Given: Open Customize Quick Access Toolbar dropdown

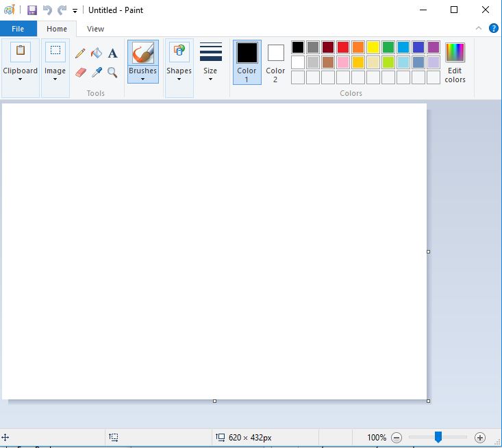Looking at the screenshot, I should 75,11.
